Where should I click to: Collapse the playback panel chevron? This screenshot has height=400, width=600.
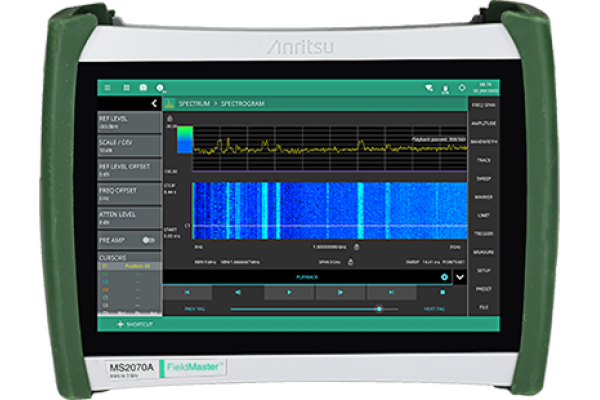coord(460,277)
